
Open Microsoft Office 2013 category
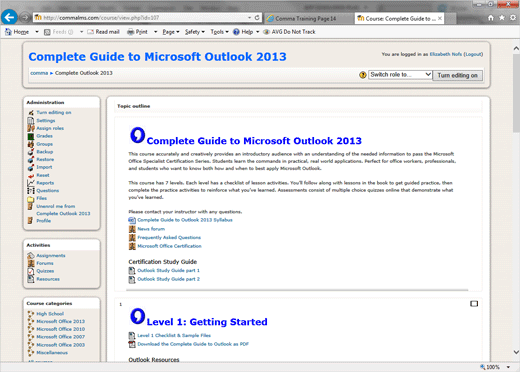61,321
